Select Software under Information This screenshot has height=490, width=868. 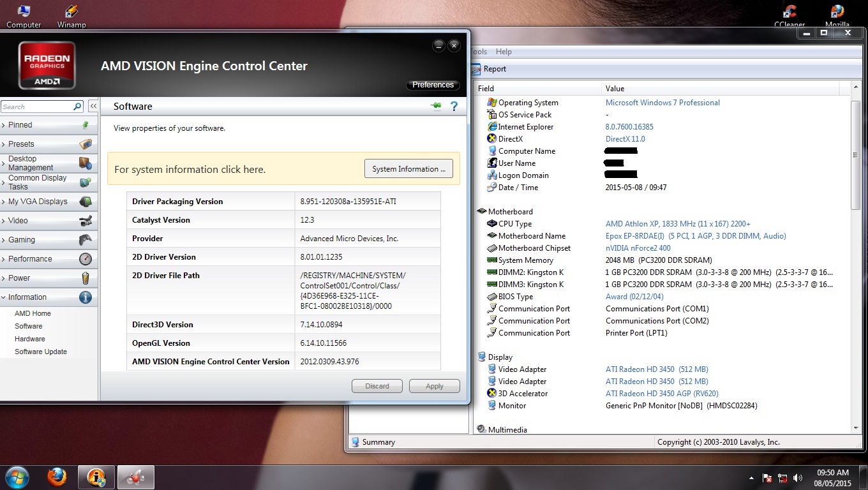[x=29, y=326]
